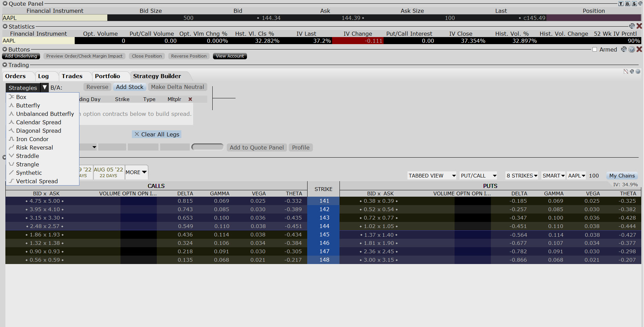Screen dimensions: 644x327
Task: Open the TABBED VIEW dropdown
Action: coord(432,175)
